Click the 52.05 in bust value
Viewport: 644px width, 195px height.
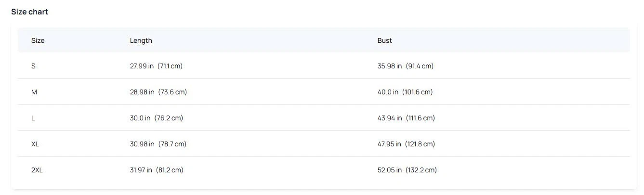[390, 170]
